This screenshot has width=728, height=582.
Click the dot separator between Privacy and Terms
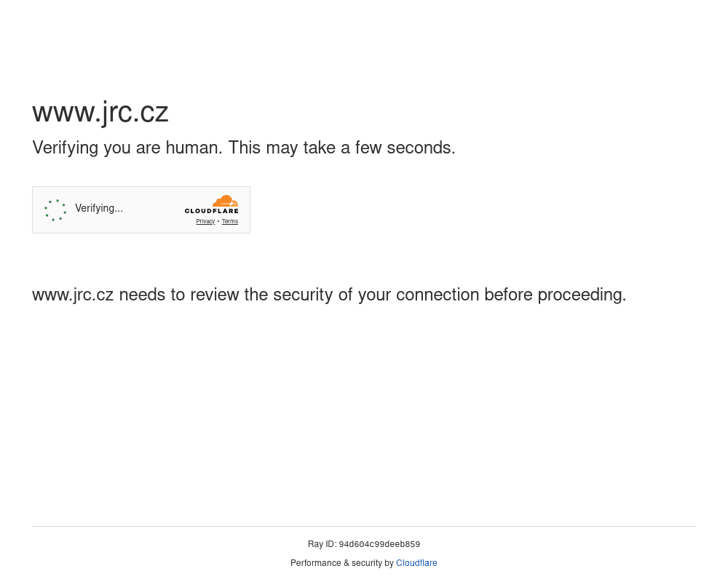[x=218, y=222]
